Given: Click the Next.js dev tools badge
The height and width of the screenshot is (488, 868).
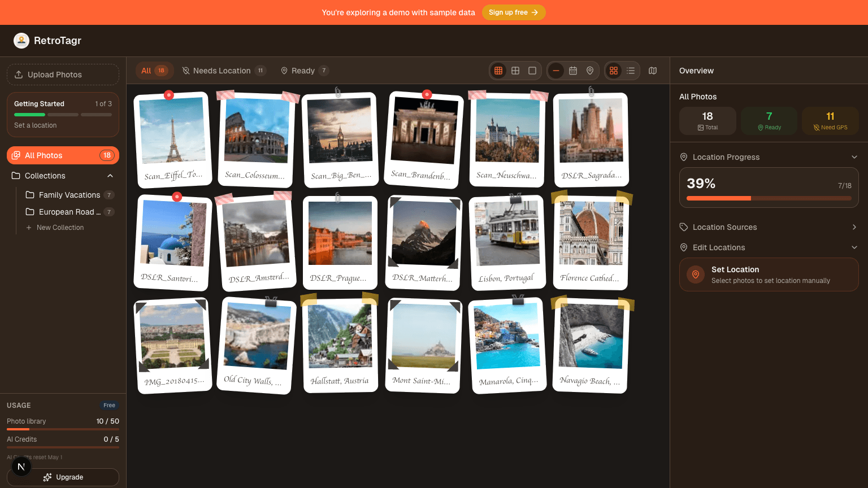Looking at the screenshot, I should pyautogui.click(x=21, y=467).
